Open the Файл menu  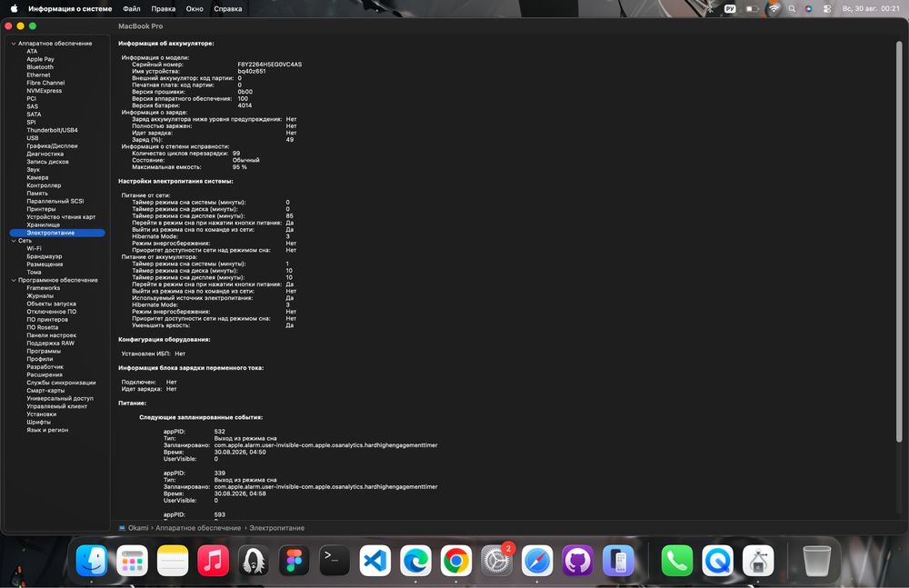132,9
